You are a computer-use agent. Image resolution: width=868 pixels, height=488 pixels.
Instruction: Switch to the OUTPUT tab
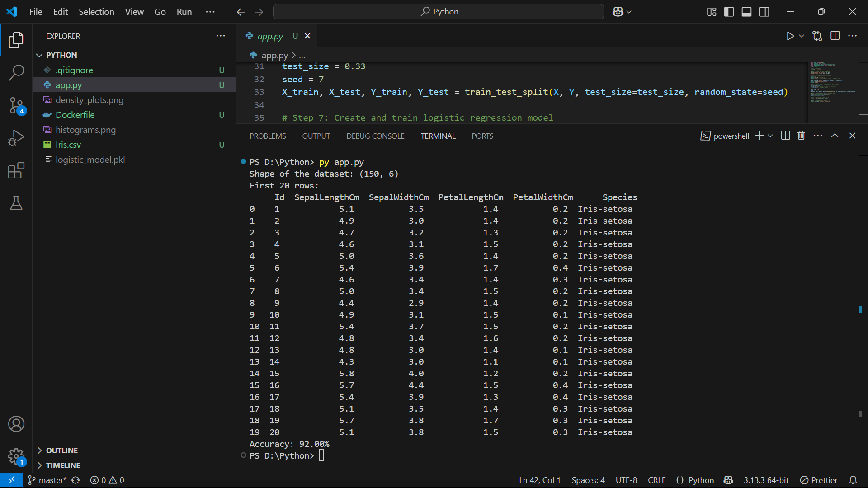pyautogui.click(x=316, y=136)
